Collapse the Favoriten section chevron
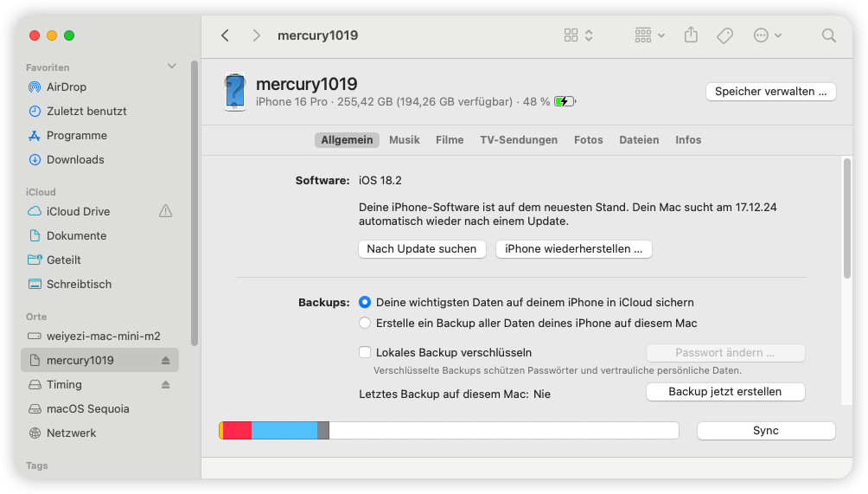The image size is (868, 494). (172, 66)
